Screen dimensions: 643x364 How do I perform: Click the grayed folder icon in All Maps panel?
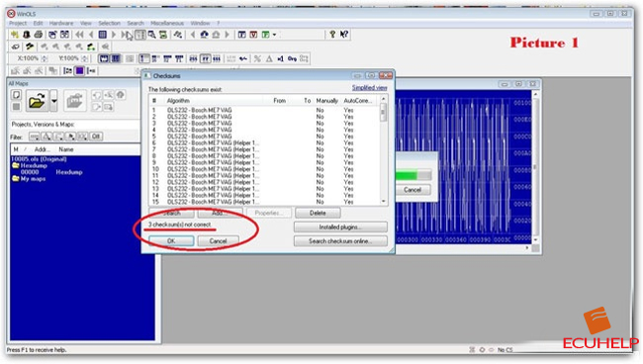[x=74, y=101]
